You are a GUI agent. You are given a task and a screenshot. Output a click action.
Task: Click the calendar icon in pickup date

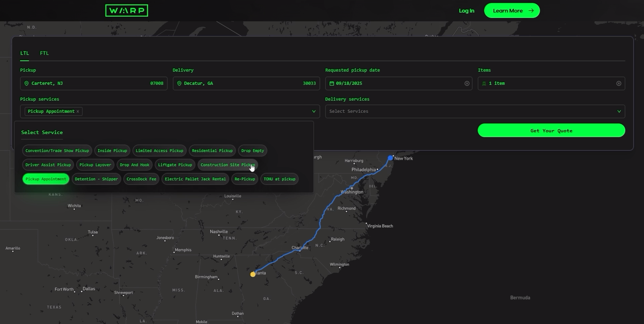332,83
